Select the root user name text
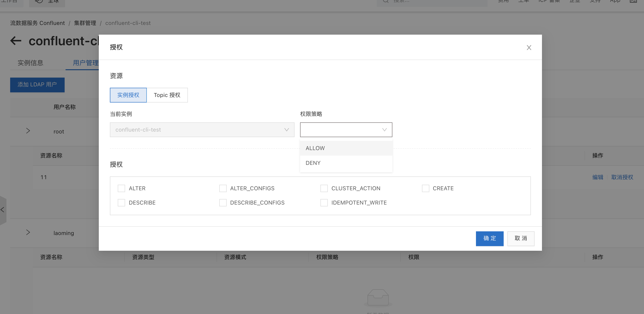Screen dimensions: 644x314 [59, 132]
